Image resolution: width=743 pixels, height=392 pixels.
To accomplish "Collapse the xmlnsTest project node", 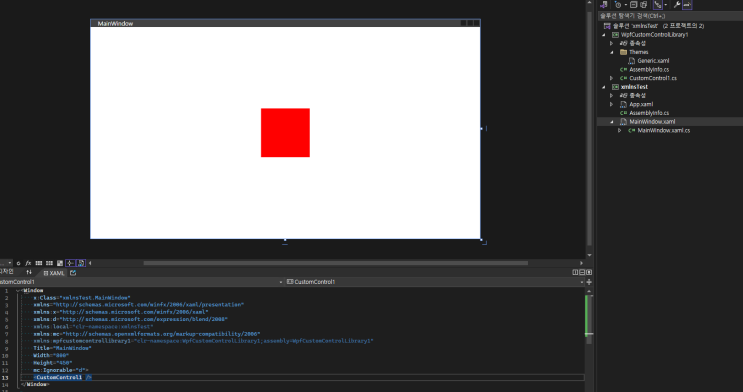I will tap(604, 87).
